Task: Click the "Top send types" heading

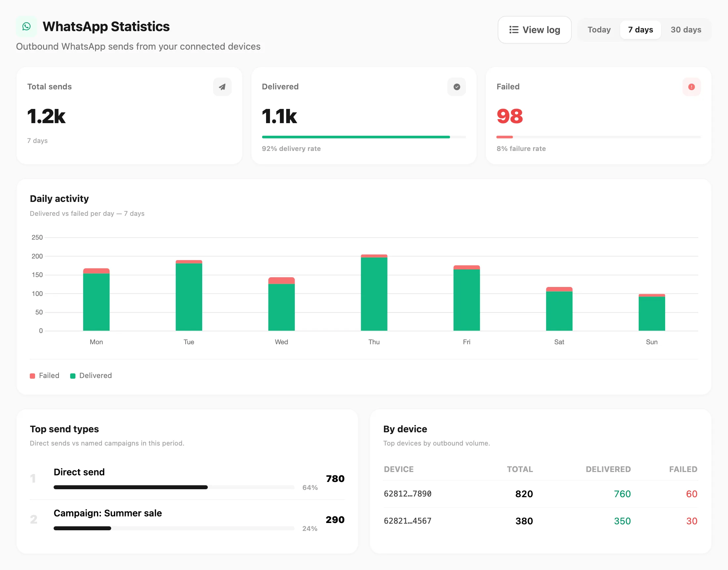Action: [x=65, y=429]
